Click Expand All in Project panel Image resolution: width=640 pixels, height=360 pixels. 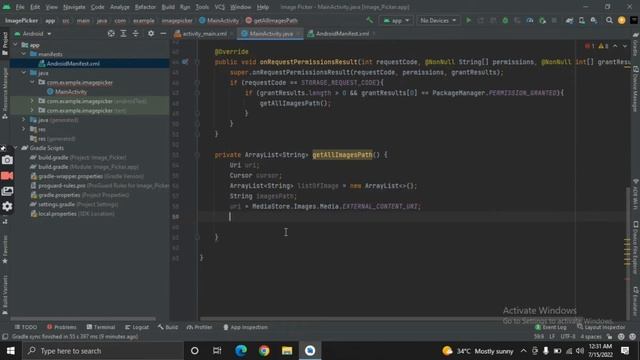[123, 34]
